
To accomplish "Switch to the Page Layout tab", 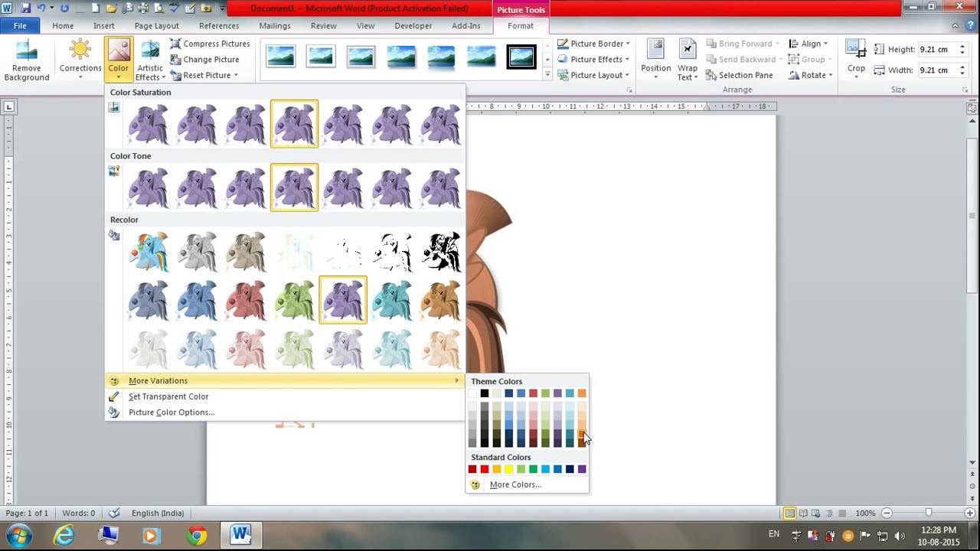I will pyautogui.click(x=157, y=25).
